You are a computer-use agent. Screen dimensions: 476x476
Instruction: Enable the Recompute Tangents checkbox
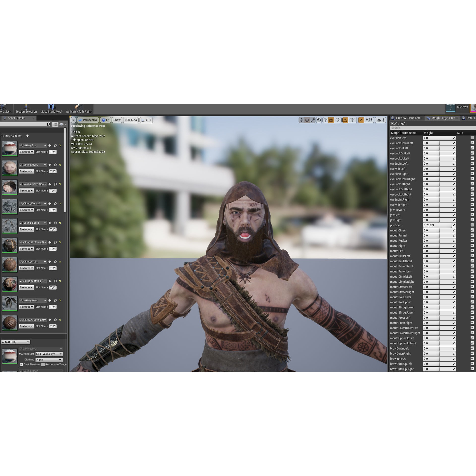coord(43,364)
